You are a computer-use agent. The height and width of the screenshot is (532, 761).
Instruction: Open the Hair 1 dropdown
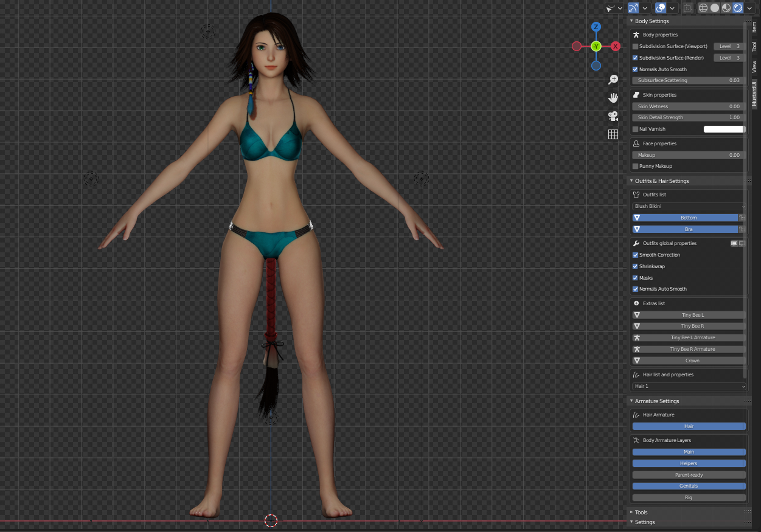689,386
